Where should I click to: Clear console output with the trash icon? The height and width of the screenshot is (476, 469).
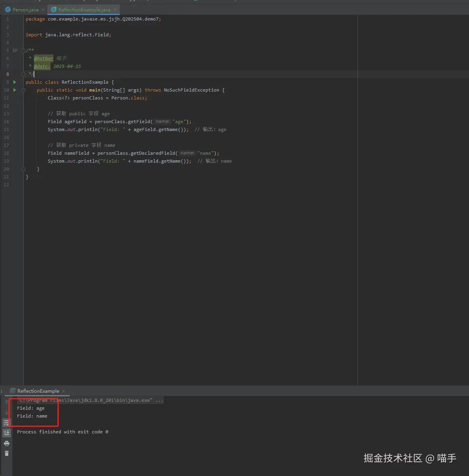click(7, 454)
